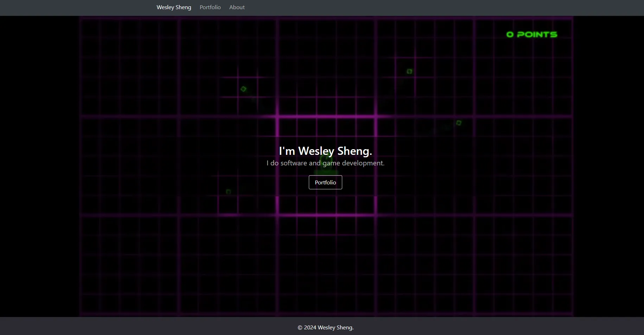The height and width of the screenshot is (335, 644).
Task: Click the tagline about software and game development
Action: click(x=325, y=163)
